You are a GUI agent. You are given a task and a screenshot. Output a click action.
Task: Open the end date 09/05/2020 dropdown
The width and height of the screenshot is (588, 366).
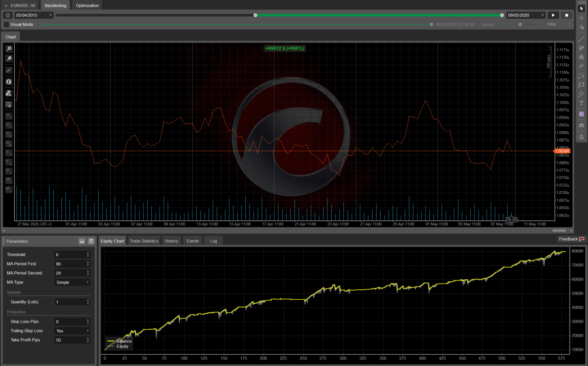526,15
